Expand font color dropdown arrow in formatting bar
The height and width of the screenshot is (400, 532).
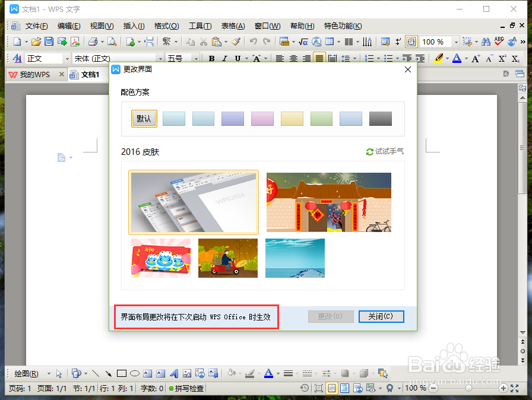click(466, 58)
